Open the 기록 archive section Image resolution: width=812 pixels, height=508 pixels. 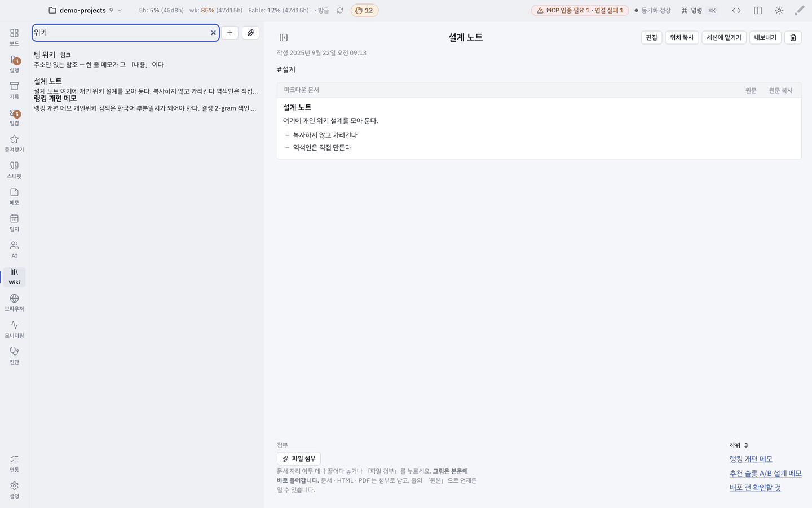[x=14, y=90]
